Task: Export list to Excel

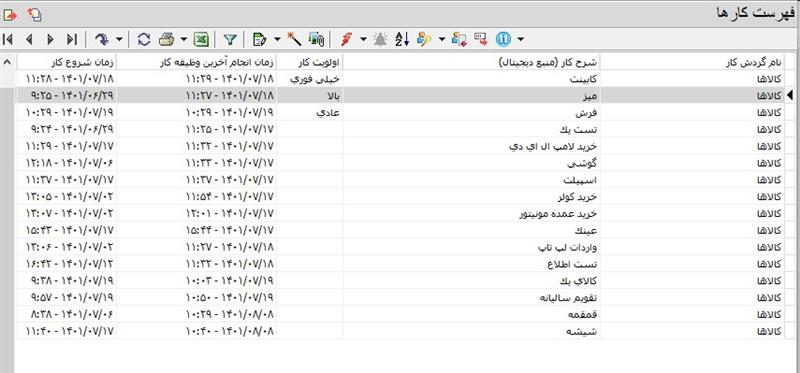Action: coord(203,39)
